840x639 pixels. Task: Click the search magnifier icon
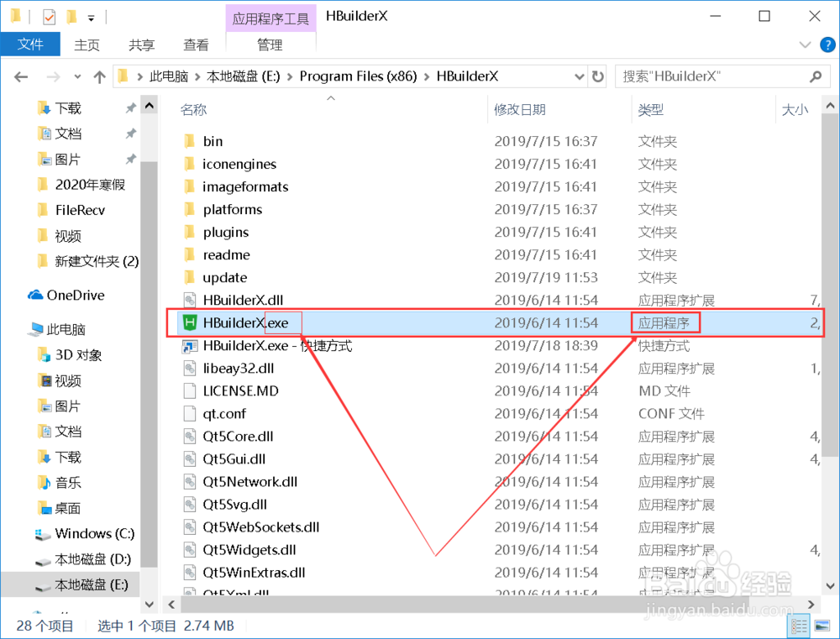[816, 76]
